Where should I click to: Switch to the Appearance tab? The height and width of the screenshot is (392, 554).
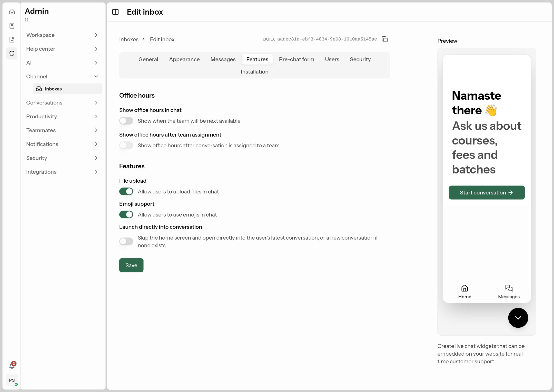pos(184,59)
